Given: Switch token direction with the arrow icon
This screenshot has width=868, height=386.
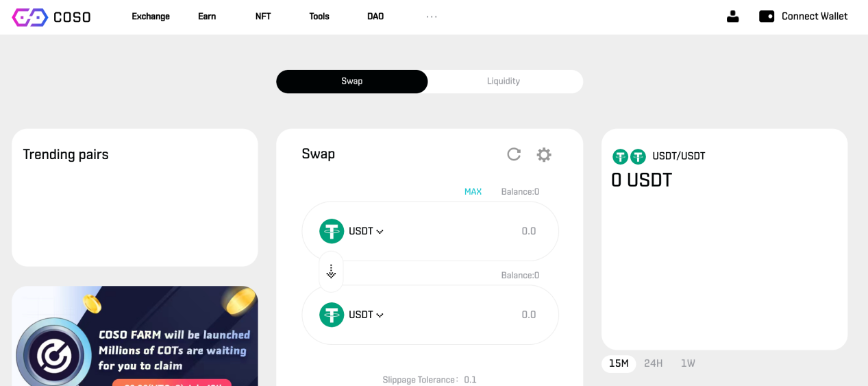Looking at the screenshot, I should (x=331, y=272).
